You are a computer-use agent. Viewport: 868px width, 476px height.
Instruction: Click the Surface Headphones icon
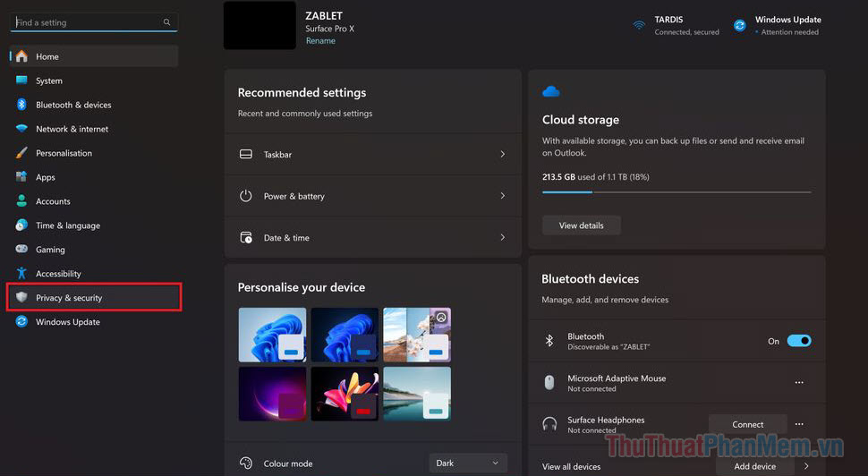[549, 424]
